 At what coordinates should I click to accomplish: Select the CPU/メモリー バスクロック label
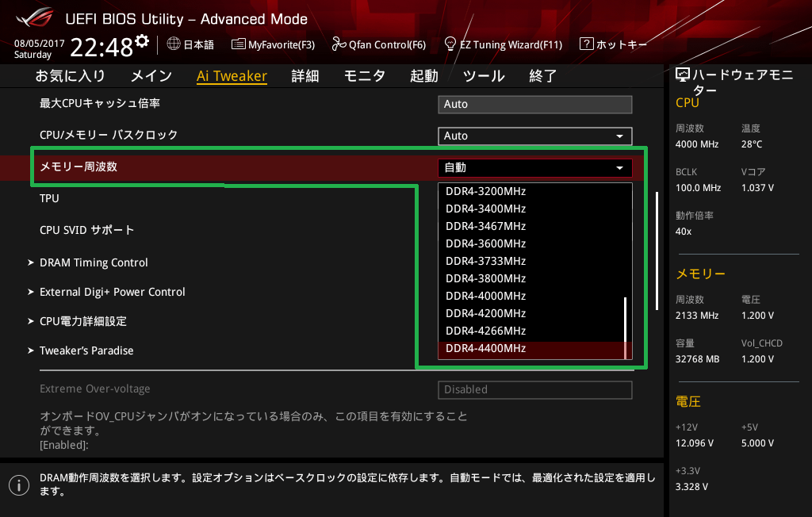pyautogui.click(x=109, y=136)
